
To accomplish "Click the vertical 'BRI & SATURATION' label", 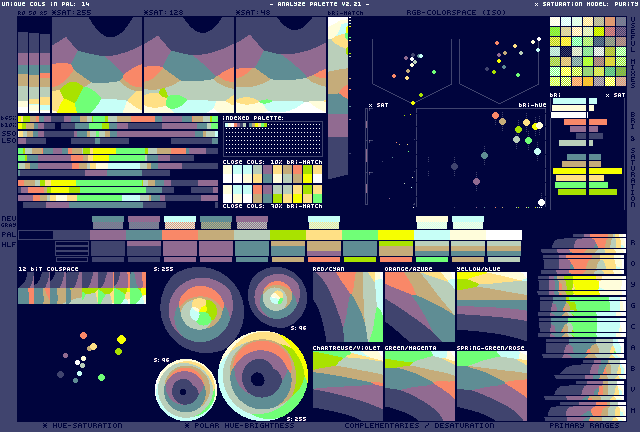I will coord(633,160).
